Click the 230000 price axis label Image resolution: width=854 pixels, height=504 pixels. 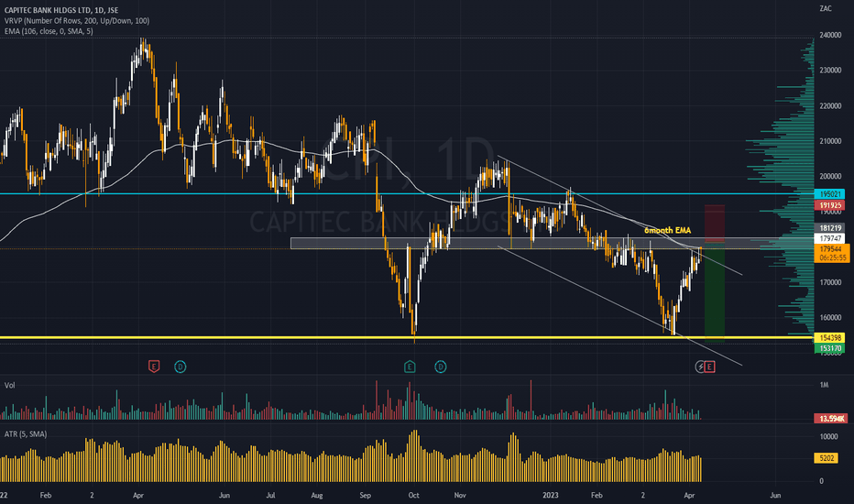[830, 71]
